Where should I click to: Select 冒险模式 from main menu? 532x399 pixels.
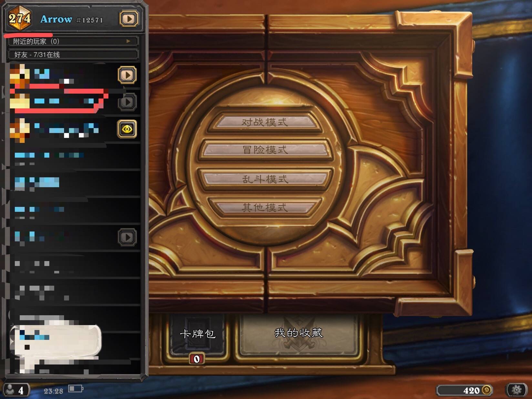[x=265, y=150]
